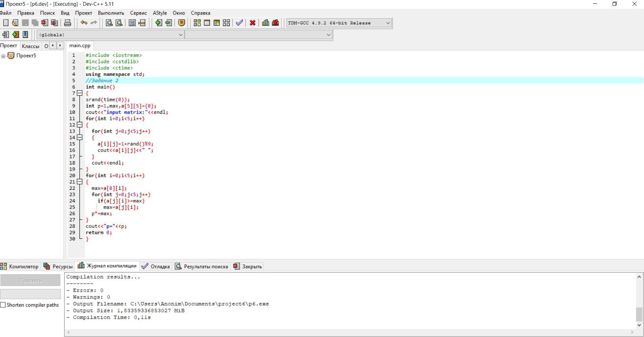
Task: Click the Rebuild All icon
Action: coord(226,23)
